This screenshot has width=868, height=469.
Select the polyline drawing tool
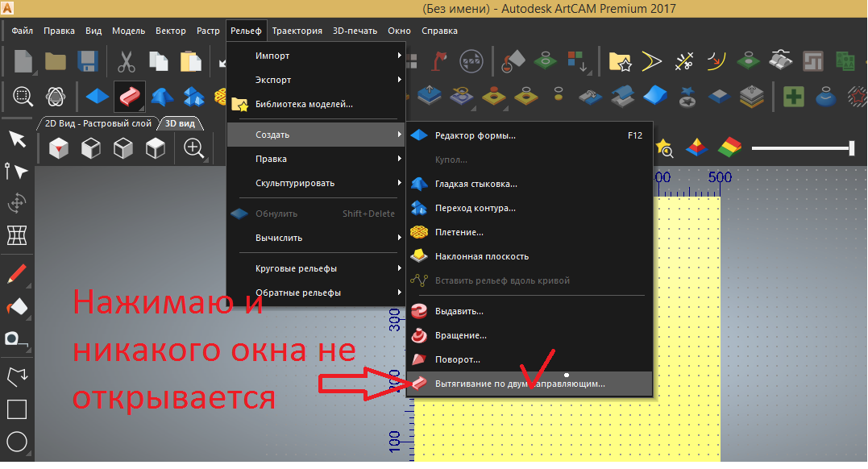(17, 376)
